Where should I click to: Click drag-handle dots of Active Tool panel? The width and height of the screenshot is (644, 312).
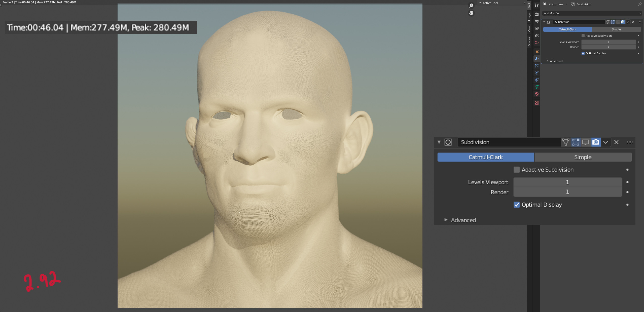tap(524, 3)
